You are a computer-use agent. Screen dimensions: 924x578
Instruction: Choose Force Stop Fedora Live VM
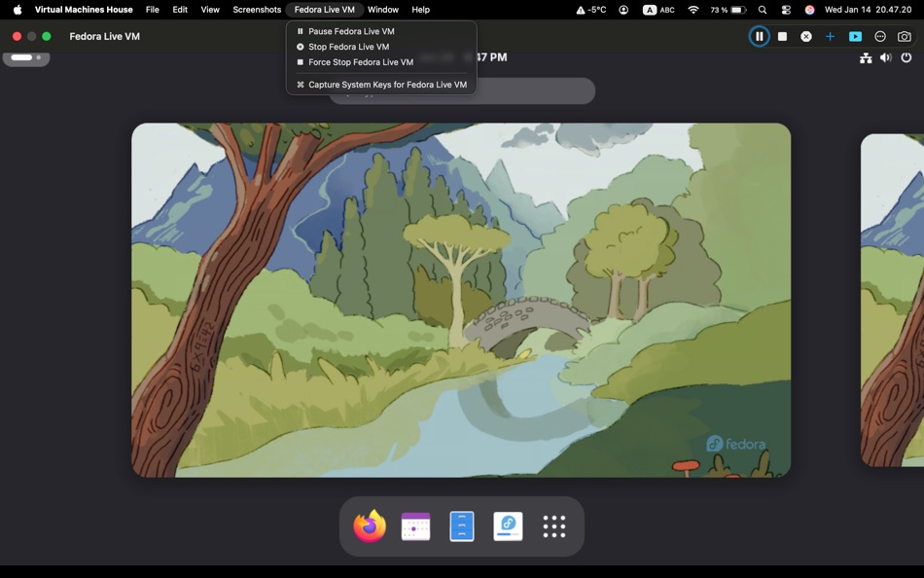click(x=381, y=62)
